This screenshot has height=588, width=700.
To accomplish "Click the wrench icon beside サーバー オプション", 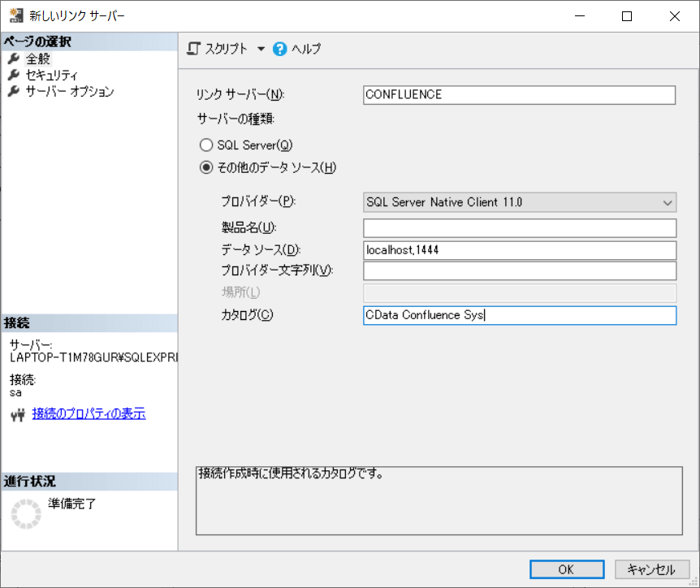I will [14, 92].
